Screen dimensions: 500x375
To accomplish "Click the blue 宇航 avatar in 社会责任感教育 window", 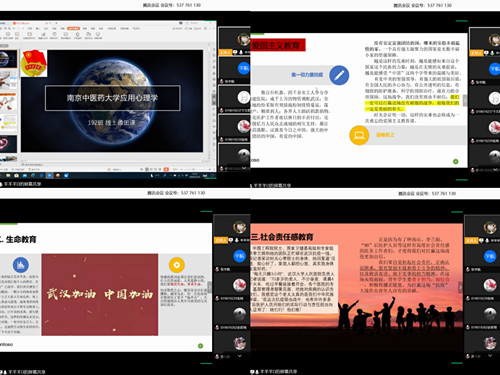I will point(490,256).
